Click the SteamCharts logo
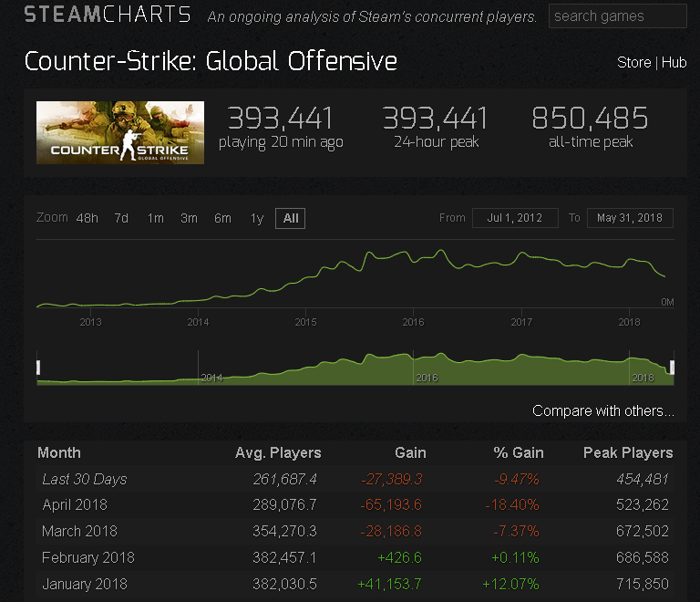700x602 pixels. (x=108, y=16)
